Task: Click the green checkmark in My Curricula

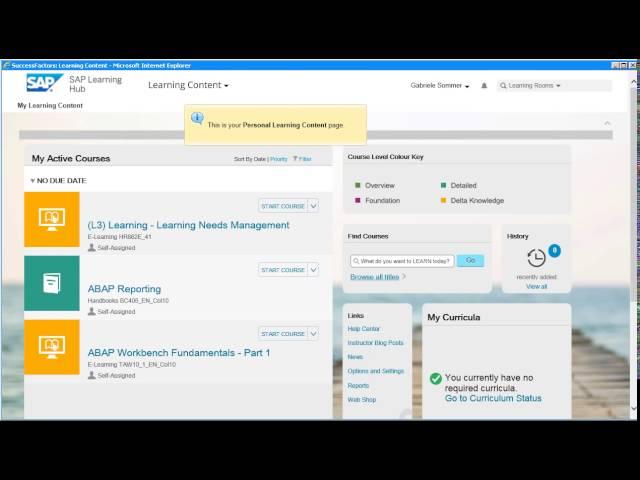Action: click(x=436, y=378)
